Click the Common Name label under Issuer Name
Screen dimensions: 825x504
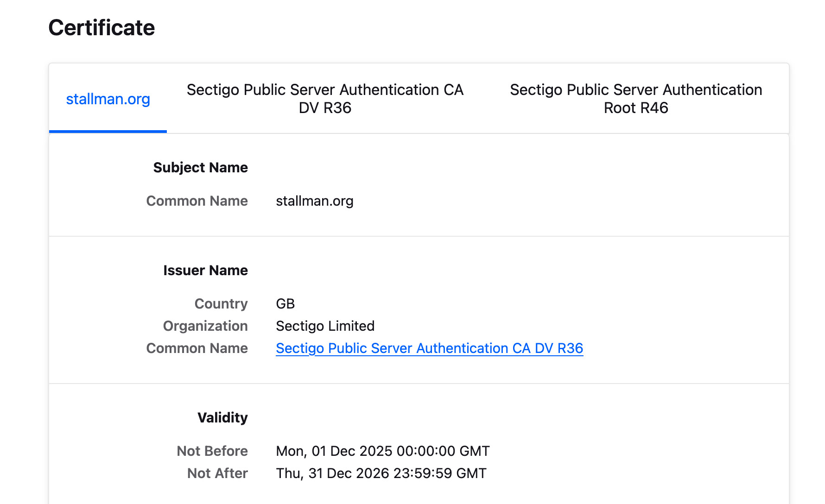197,348
